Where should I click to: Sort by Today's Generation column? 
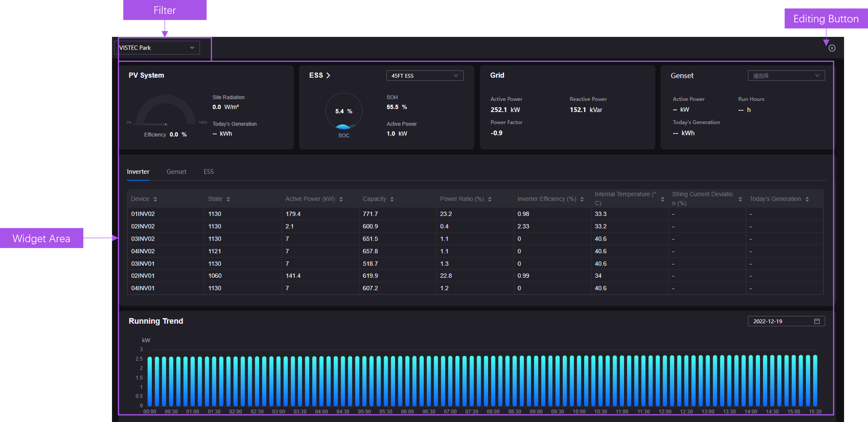[x=807, y=199]
